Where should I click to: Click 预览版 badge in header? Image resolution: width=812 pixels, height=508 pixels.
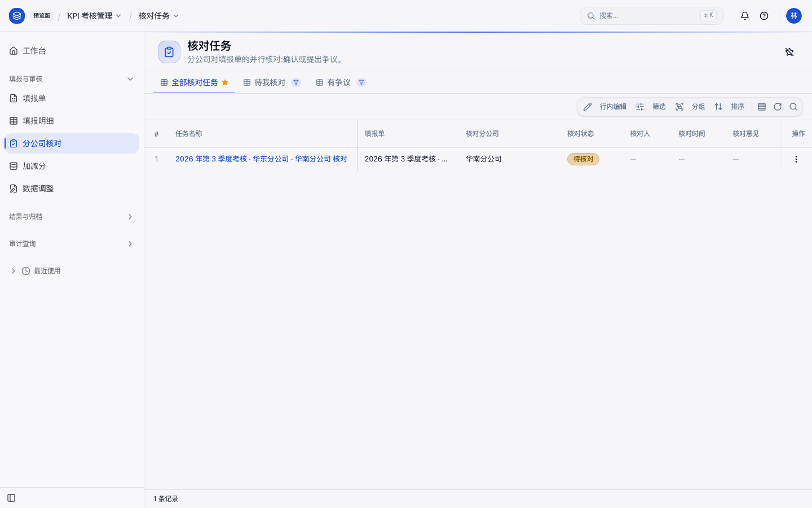pyautogui.click(x=42, y=16)
